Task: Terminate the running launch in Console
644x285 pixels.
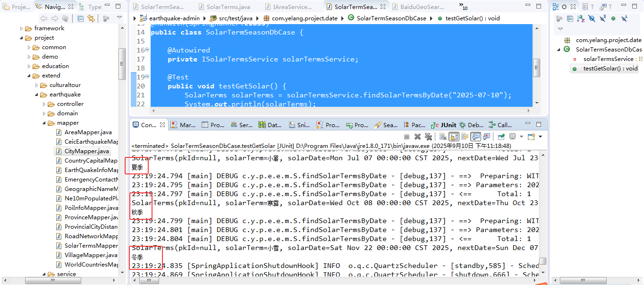Action: click(407, 137)
